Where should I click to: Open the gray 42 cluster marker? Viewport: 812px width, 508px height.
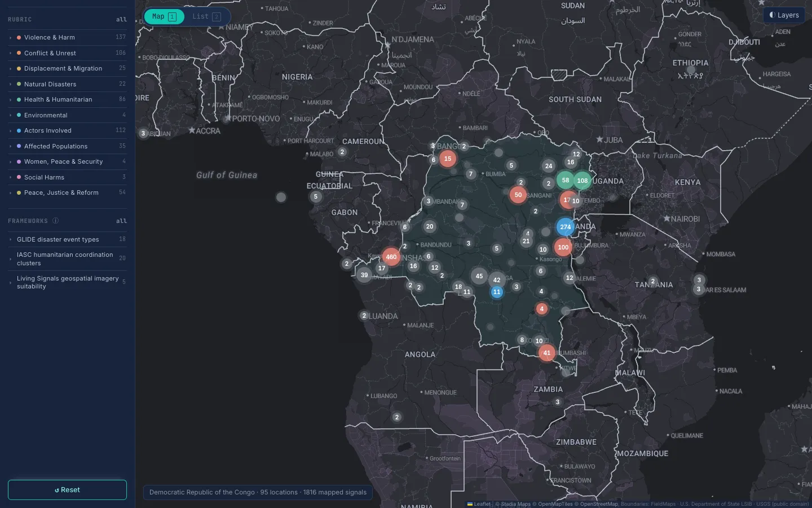[497, 280]
